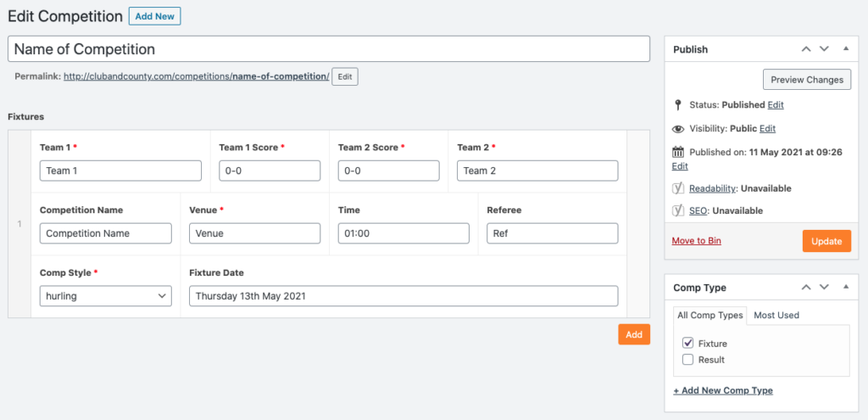Viewport: 868px width, 420px height.
Task: Click the Visibility eye icon
Action: [x=678, y=129]
